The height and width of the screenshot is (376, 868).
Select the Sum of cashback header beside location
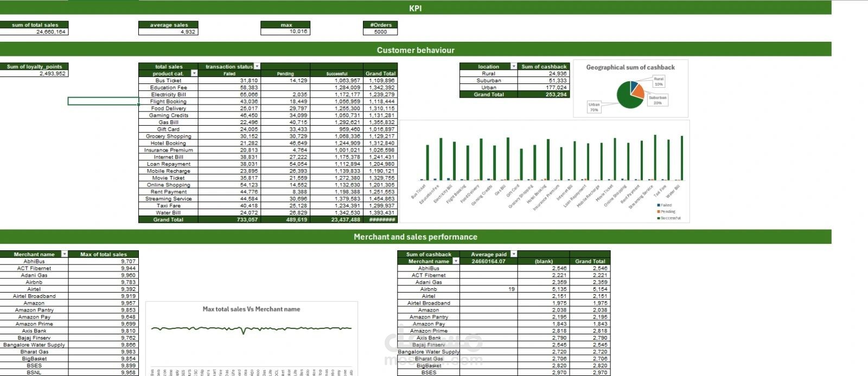coord(543,67)
